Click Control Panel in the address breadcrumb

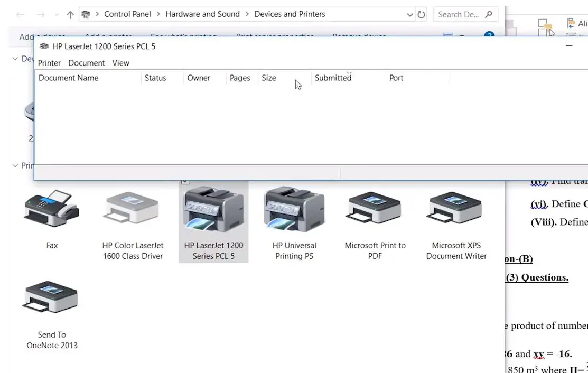pos(127,14)
